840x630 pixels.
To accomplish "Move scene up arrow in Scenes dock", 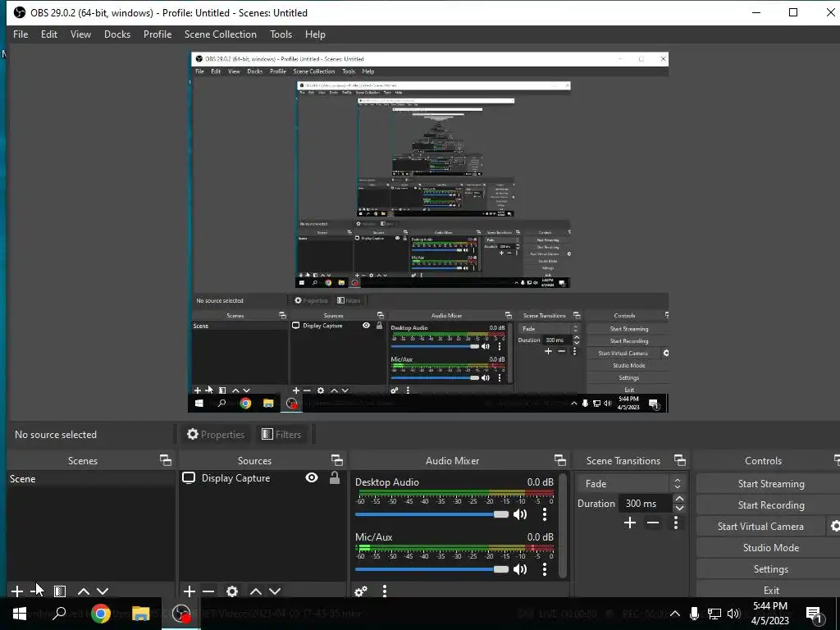I will [x=83, y=591].
